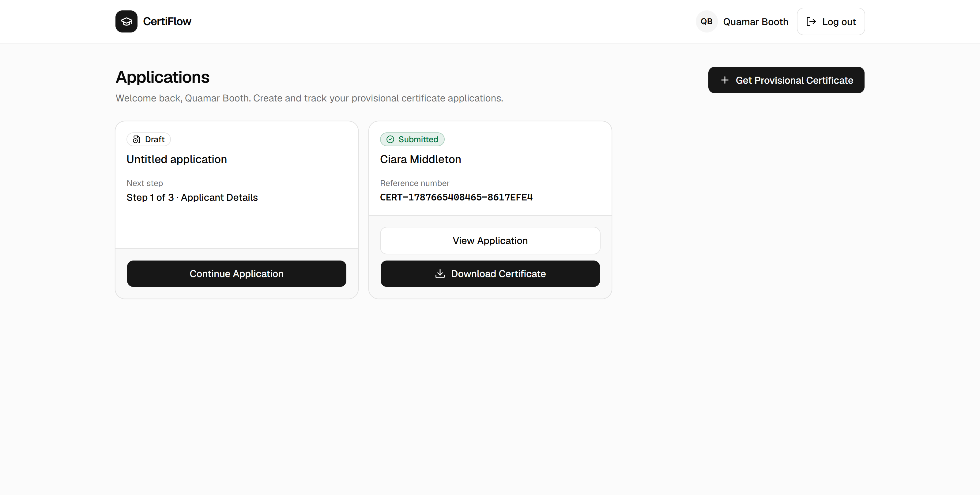The height and width of the screenshot is (495, 980).
Task: Continue the untitled draft application
Action: click(x=237, y=274)
